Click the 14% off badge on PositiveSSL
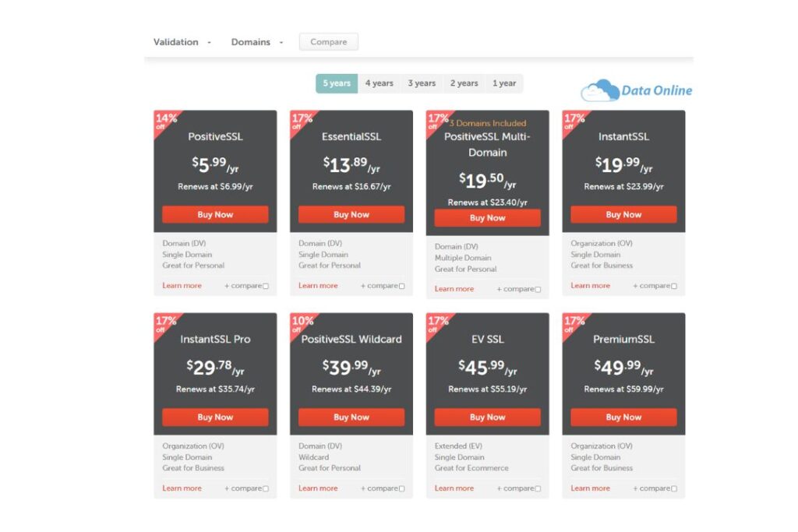Screen dimensions: 798x532 click(x=165, y=121)
